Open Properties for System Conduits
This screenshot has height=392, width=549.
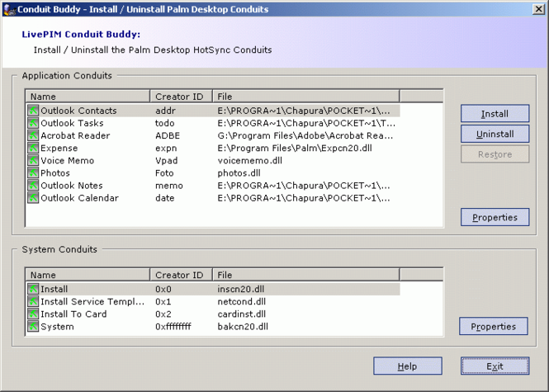point(494,326)
